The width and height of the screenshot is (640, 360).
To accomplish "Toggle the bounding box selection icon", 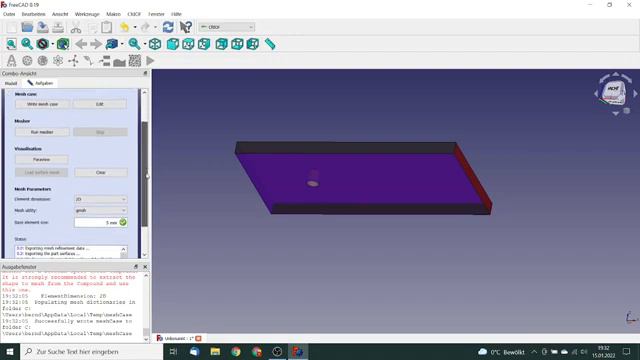I will 63,44.
